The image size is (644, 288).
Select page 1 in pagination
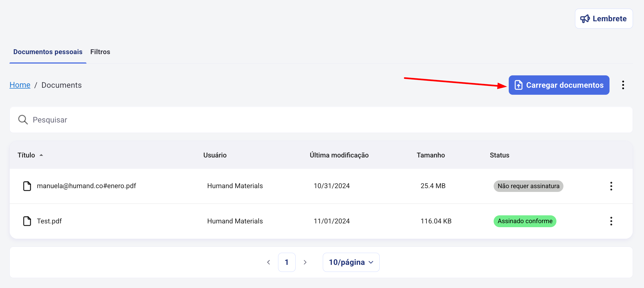tap(287, 262)
